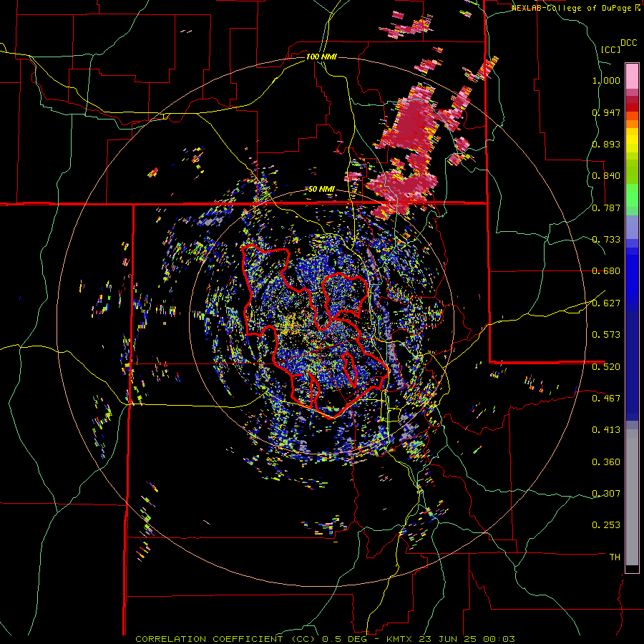Select the 1.000 scale value
This screenshot has width=644, height=644.
pyautogui.click(x=606, y=80)
